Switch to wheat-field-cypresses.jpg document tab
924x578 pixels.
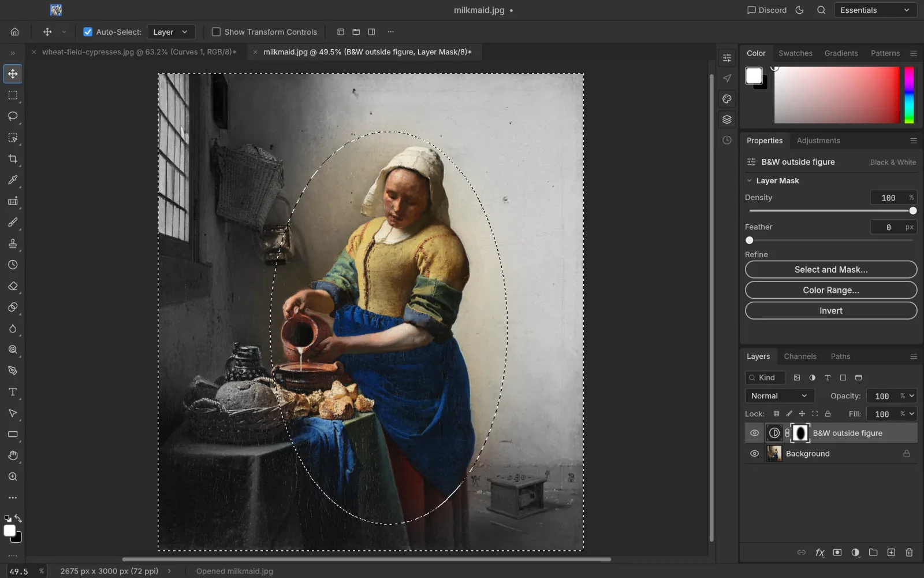(139, 52)
